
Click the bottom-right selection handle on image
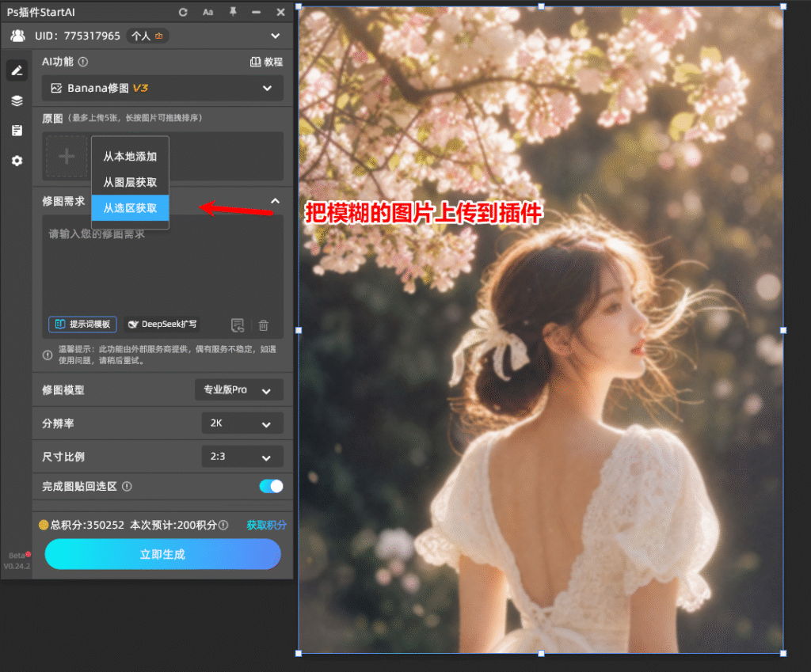point(783,653)
